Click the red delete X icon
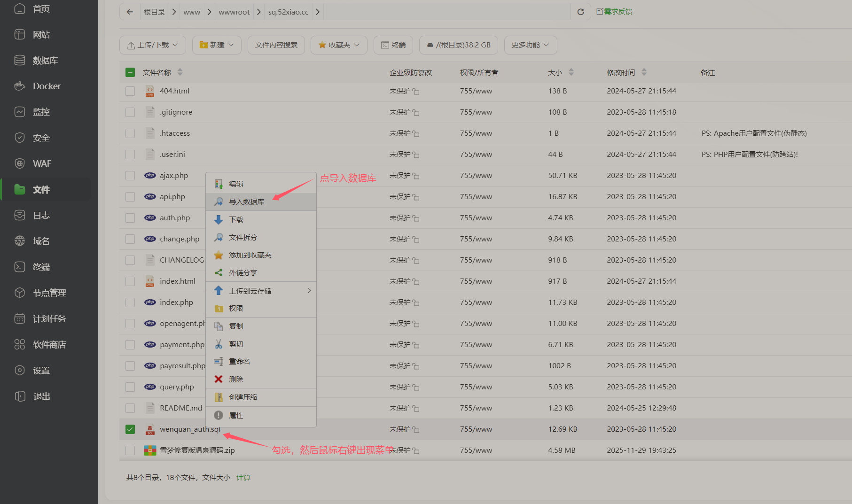This screenshot has width=852, height=504. 219,379
